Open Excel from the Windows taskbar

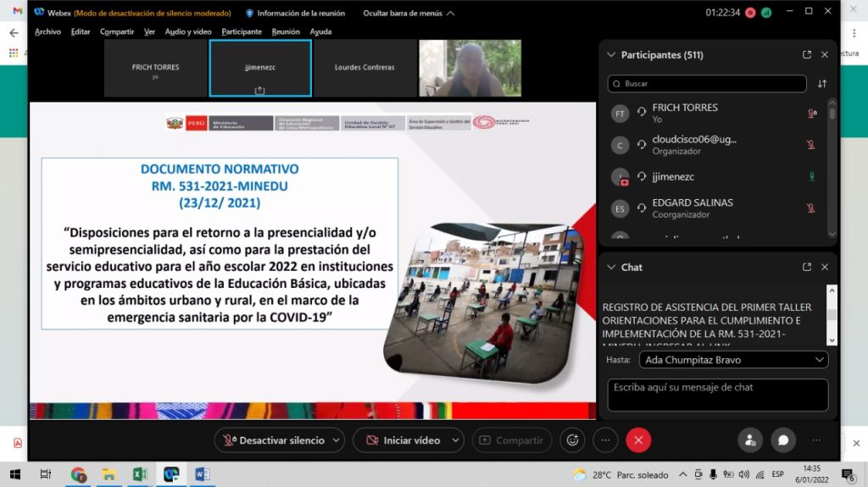pos(140,474)
